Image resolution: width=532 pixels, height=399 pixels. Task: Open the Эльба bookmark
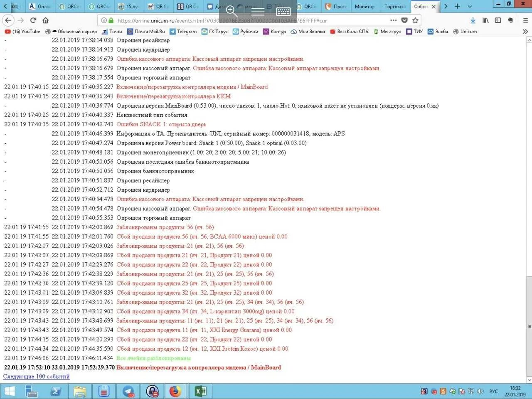[x=438, y=32]
